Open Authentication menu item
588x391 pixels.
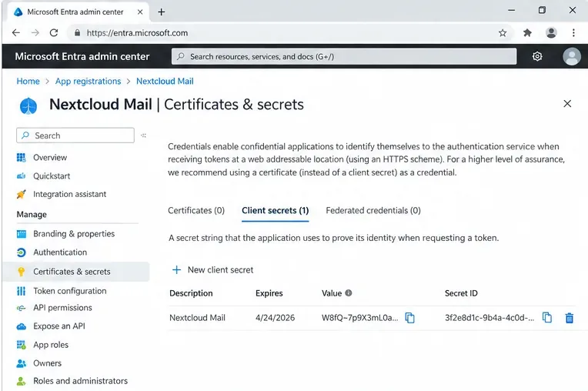60,252
